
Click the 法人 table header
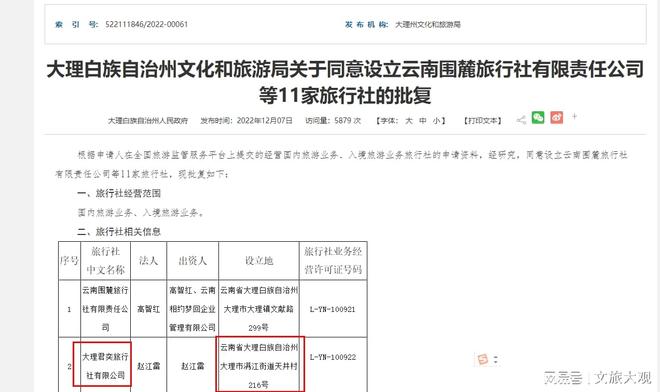coord(149,261)
